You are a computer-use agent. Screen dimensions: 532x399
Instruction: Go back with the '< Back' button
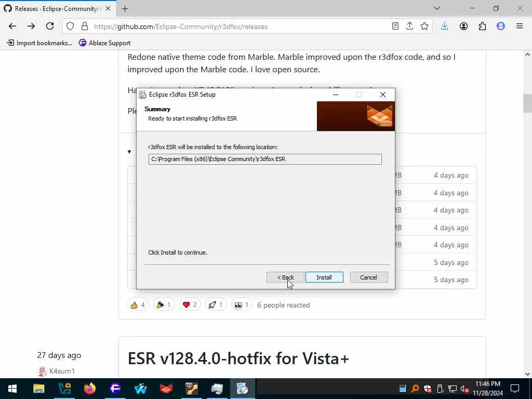tap(285, 277)
